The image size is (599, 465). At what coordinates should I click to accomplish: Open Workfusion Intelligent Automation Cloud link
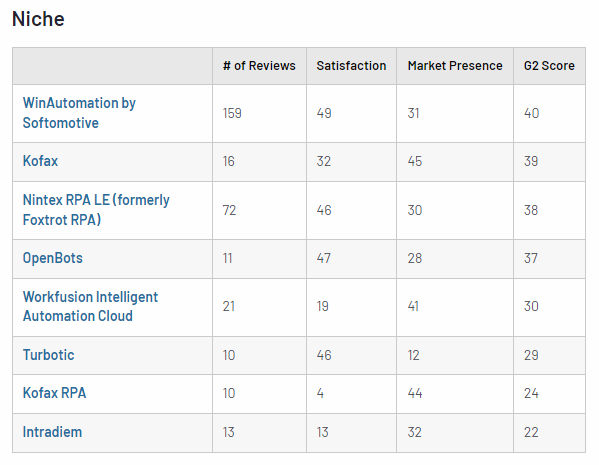tap(90, 306)
